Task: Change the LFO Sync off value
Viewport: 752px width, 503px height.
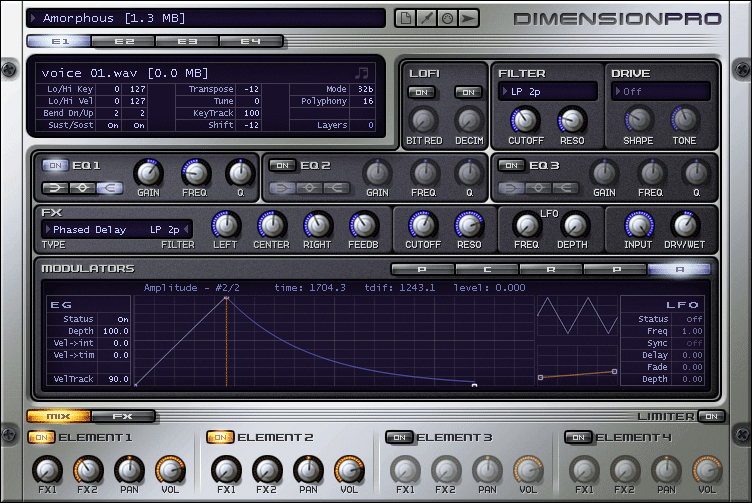Action: 693,343
